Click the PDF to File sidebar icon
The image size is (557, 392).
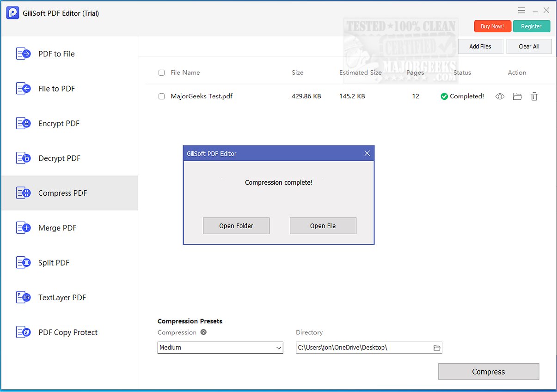(x=23, y=54)
